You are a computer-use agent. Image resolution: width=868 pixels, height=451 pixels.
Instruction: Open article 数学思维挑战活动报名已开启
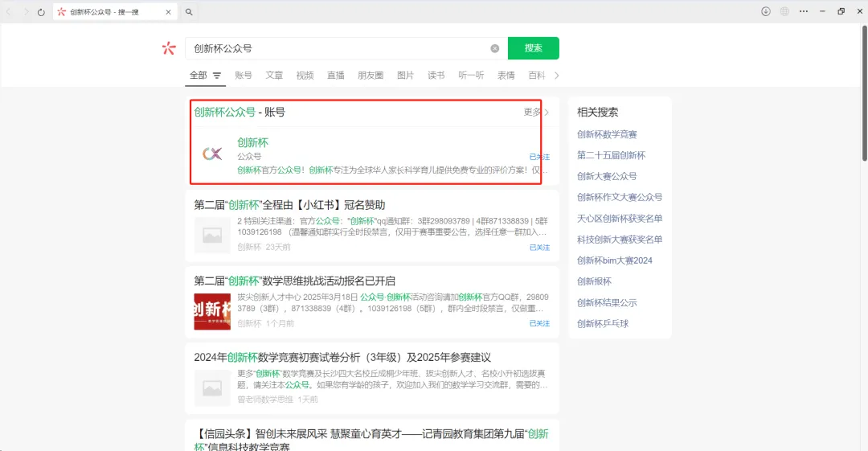coord(294,281)
